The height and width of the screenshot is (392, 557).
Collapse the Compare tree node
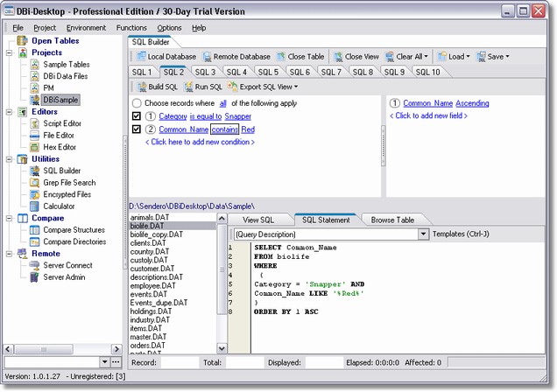(x=10, y=219)
